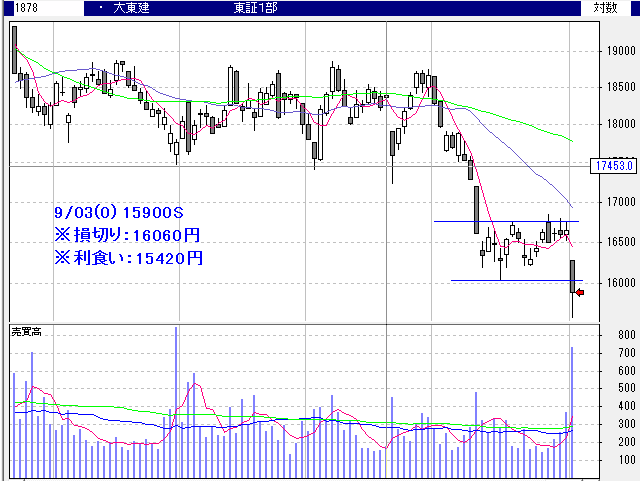Click the 800 volume axis label
This screenshot has width=640, height=481.
click(626, 335)
